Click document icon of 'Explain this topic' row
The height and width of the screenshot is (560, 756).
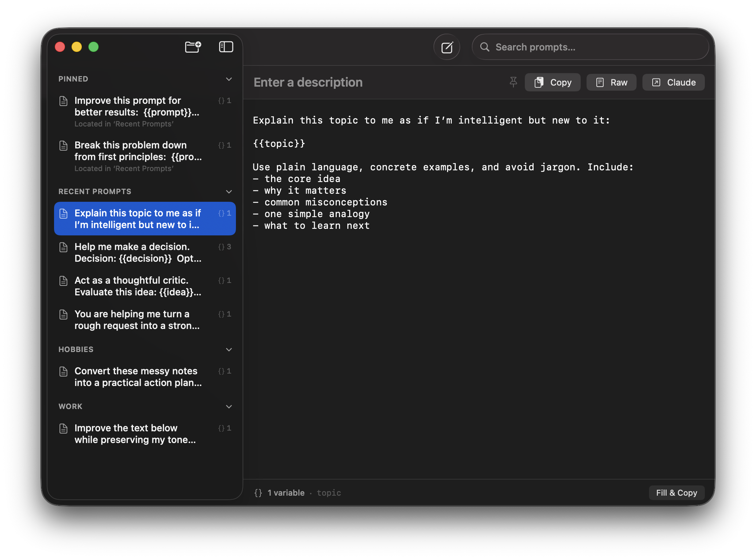pos(64,213)
